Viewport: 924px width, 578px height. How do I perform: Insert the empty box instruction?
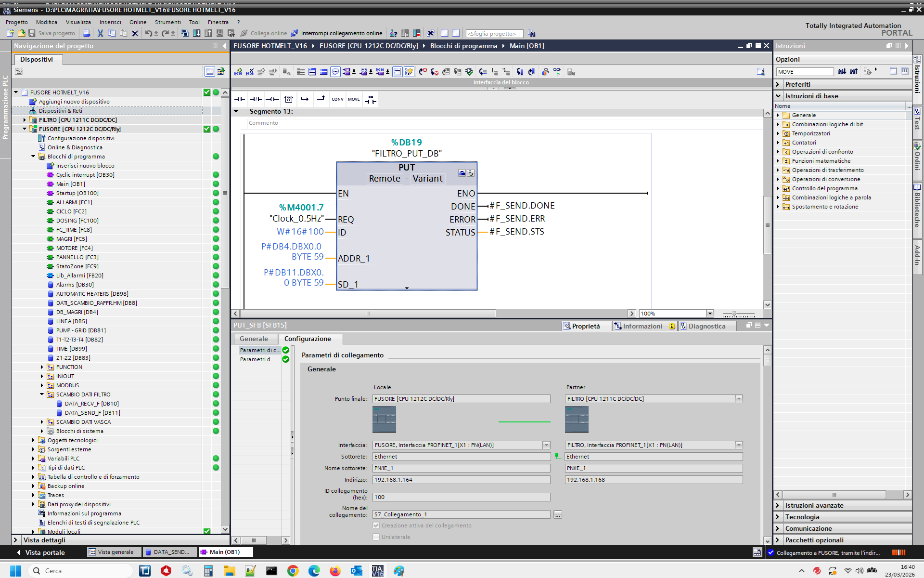tap(288, 99)
